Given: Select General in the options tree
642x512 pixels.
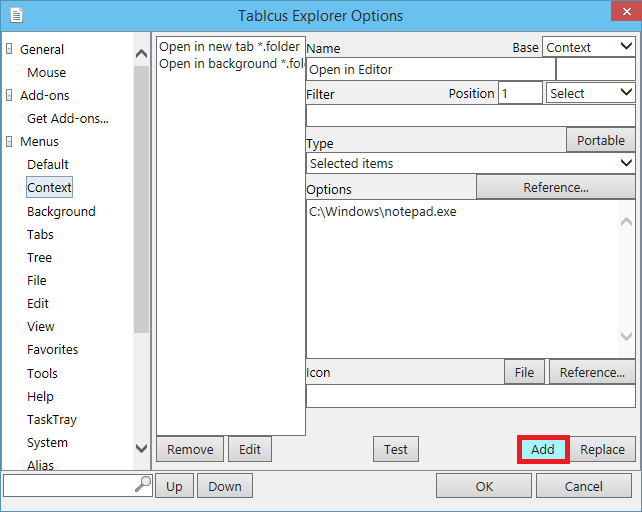Looking at the screenshot, I should tap(42, 49).
